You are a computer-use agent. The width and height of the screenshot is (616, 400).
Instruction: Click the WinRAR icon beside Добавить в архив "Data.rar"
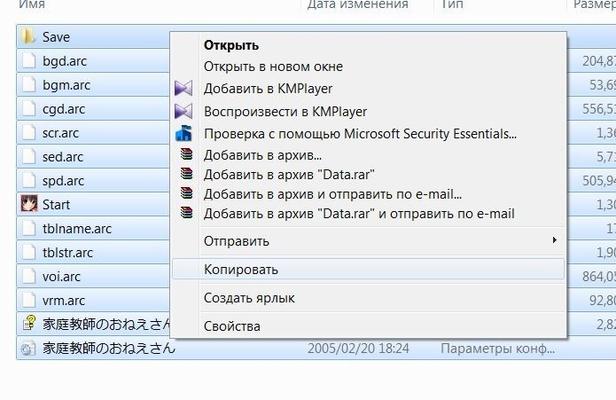[x=187, y=173]
